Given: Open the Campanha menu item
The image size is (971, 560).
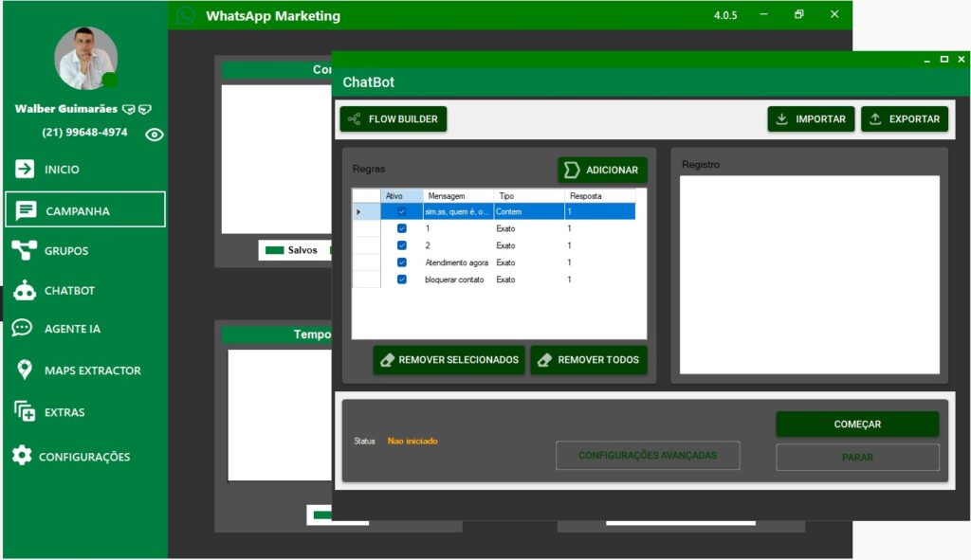Looking at the screenshot, I should pos(85,210).
